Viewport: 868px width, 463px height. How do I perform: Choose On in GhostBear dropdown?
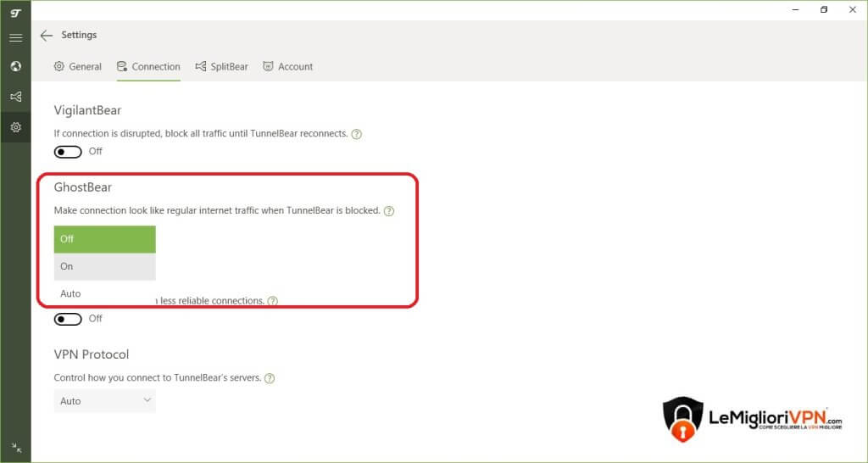click(x=104, y=266)
